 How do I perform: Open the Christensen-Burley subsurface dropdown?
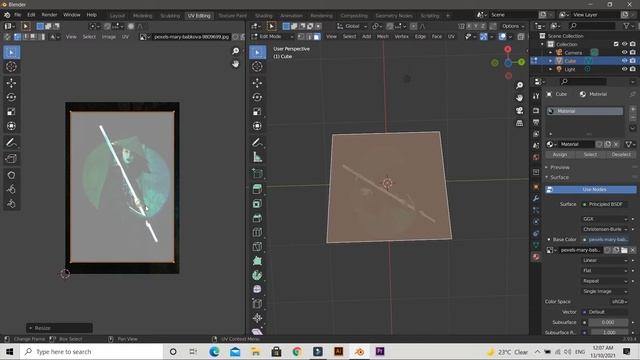click(x=604, y=229)
